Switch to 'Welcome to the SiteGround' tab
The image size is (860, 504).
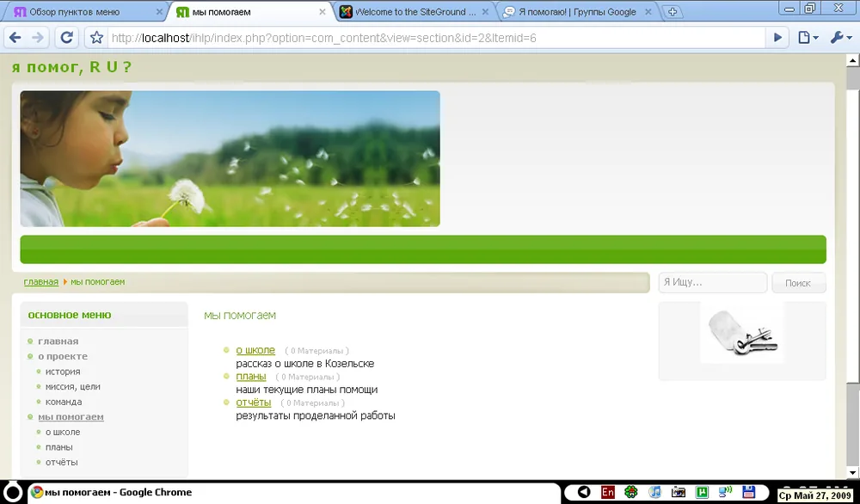pyautogui.click(x=415, y=11)
